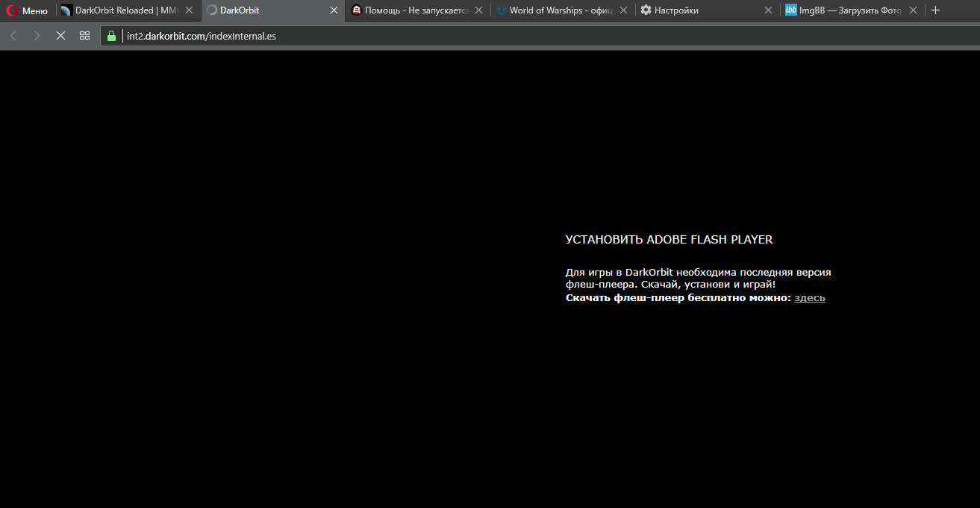The width and height of the screenshot is (980, 508).
Task: Open the Speed Dial start page
Action: pos(84,36)
